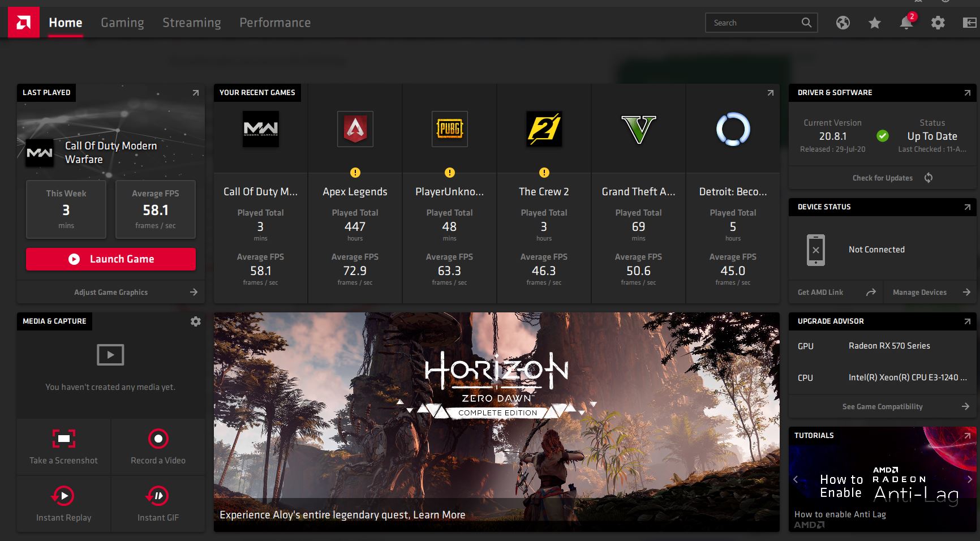Click Not Connected device status text
This screenshot has width=980, height=541.
coord(876,250)
